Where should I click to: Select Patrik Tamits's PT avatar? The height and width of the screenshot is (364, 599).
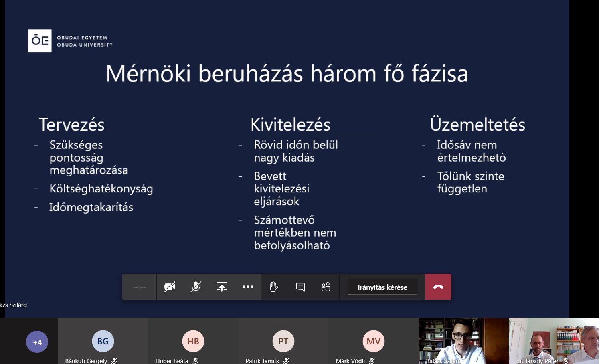pos(283,341)
